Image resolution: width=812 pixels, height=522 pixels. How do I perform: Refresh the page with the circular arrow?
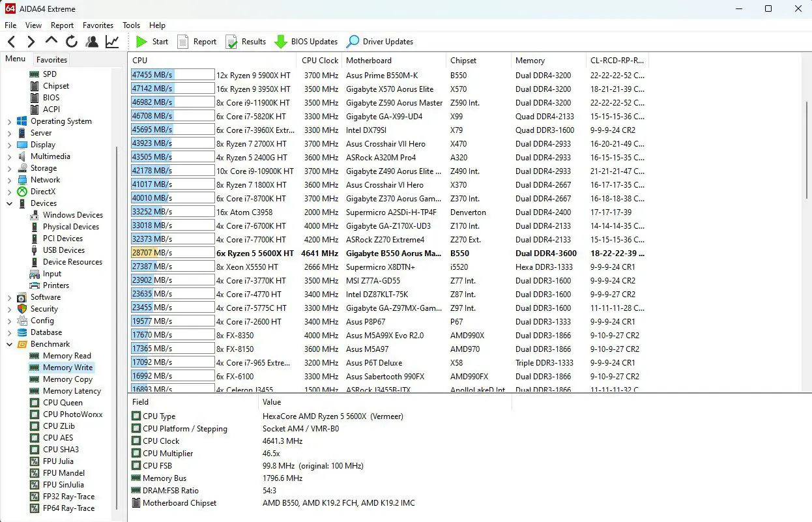pos(72,42)
